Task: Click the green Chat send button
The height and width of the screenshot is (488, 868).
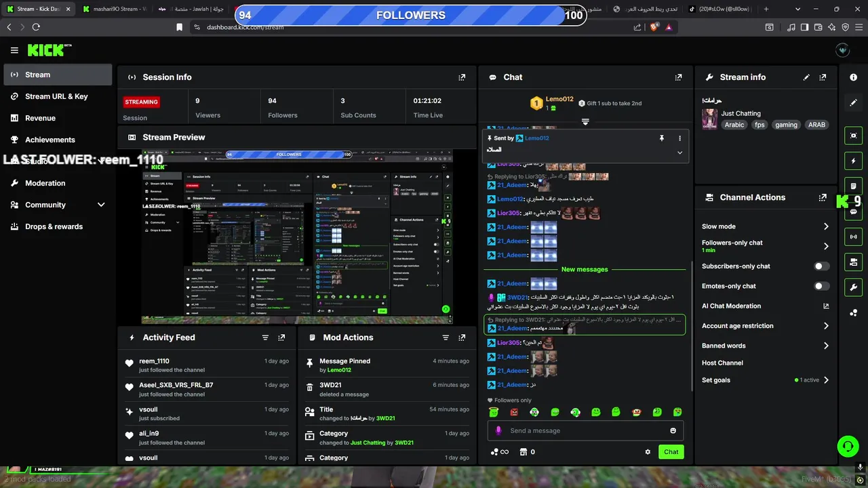Action: 671,452
